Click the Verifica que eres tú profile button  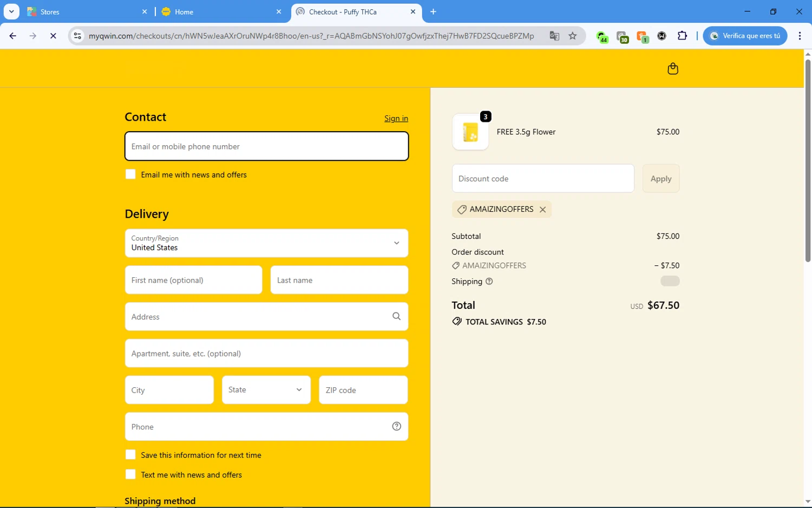point(745,36)
